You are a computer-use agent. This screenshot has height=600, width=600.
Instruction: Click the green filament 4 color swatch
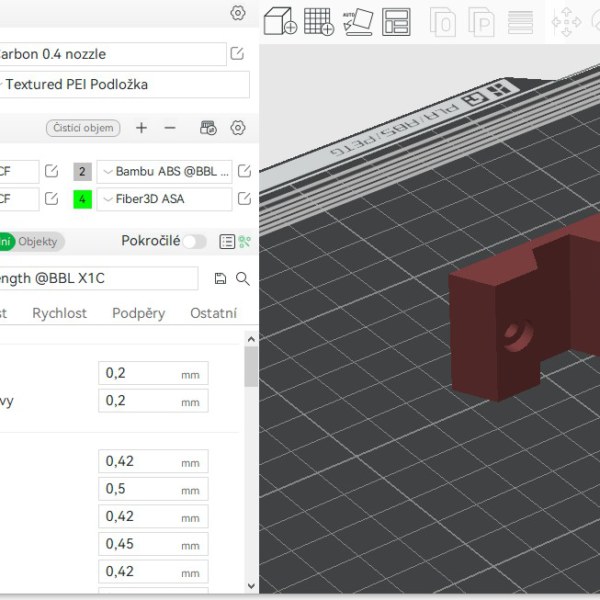pos(83,199)
